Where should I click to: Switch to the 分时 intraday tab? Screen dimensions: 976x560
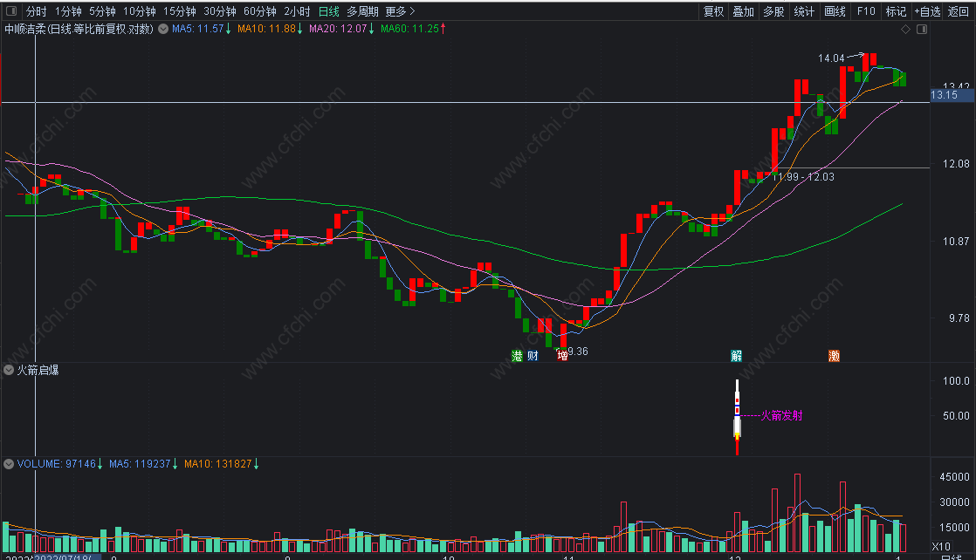(x=36, y=11)
